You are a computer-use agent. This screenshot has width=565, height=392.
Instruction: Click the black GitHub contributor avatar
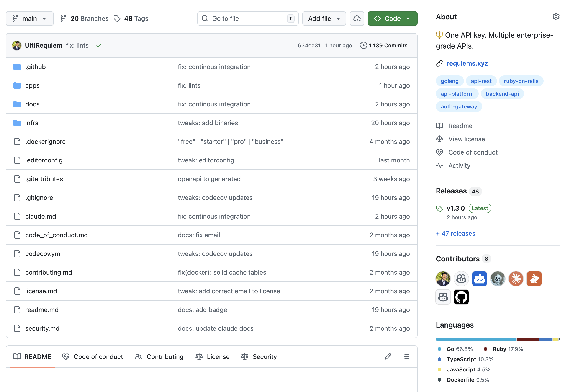(461, 297)
